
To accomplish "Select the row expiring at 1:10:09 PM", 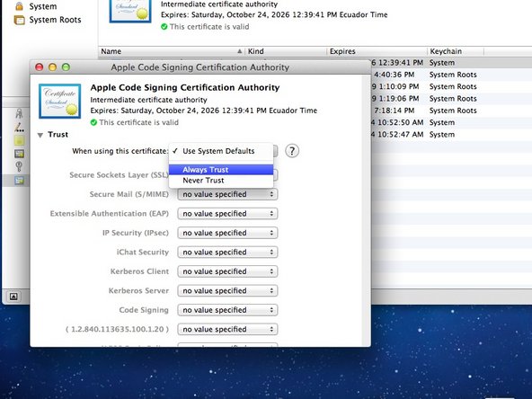I will pos(452,86).
